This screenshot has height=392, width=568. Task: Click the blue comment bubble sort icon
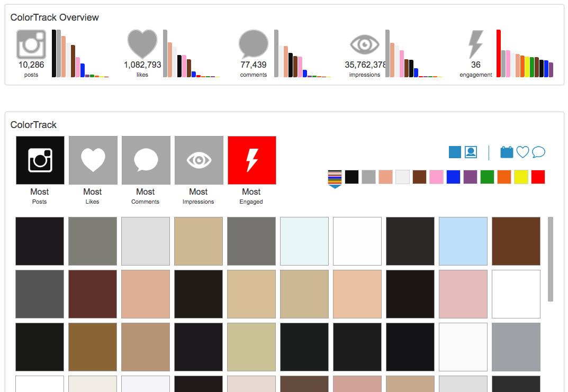[538, 152]
